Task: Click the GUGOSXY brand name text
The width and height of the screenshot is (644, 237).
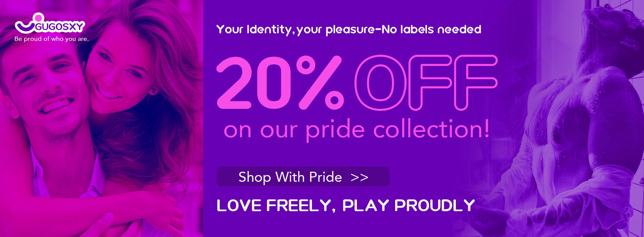Action: point(60,26)
